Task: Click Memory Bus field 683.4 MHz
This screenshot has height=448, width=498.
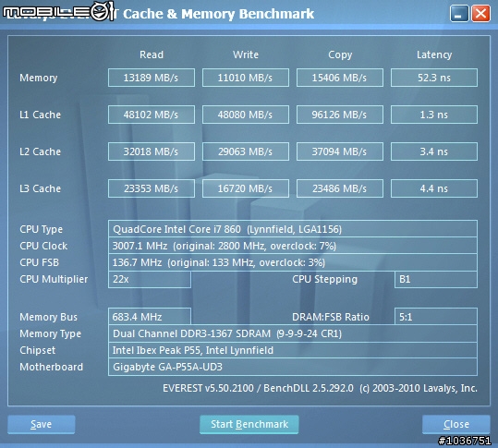Action: click(150, 317)
